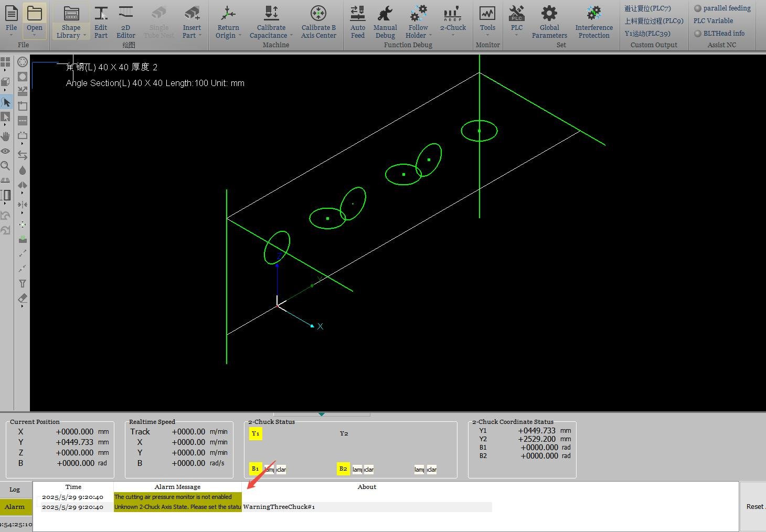Open Global Parameters settings

(x=549, y=22)
